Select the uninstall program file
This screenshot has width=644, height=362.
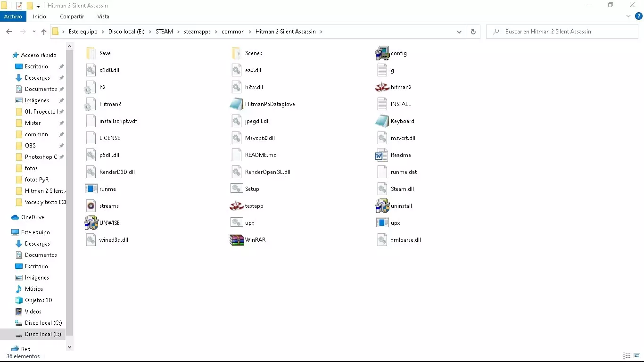click(x=394, y=206)
